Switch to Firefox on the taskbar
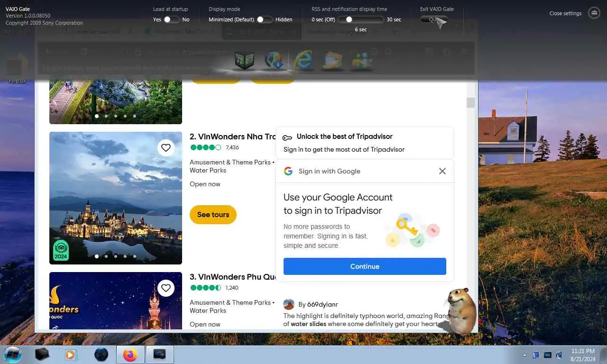The width and height of the screenshot is (607, 364). click(129, 355)
